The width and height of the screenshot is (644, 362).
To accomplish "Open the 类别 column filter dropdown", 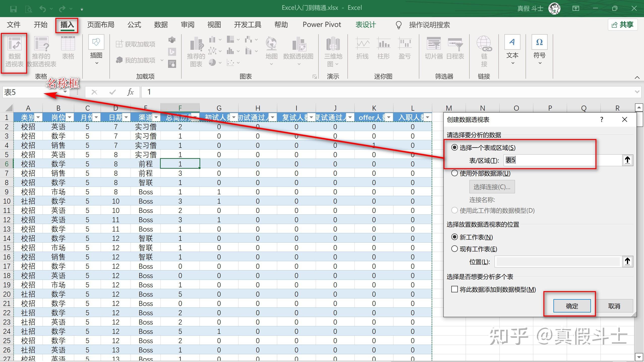I will pyautogui.click(x=38, y=117).
